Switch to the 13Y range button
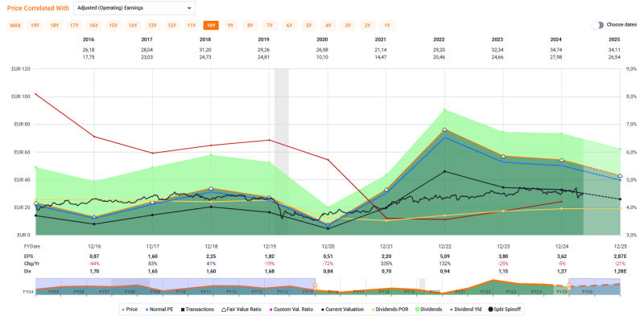The width and height of the screenshot is (644, 316). click(x=152, y=26)
